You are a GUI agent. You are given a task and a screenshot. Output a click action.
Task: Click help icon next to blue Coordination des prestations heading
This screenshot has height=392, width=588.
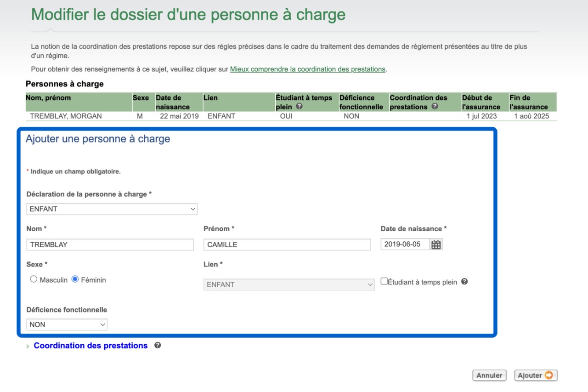click(158, 346)
